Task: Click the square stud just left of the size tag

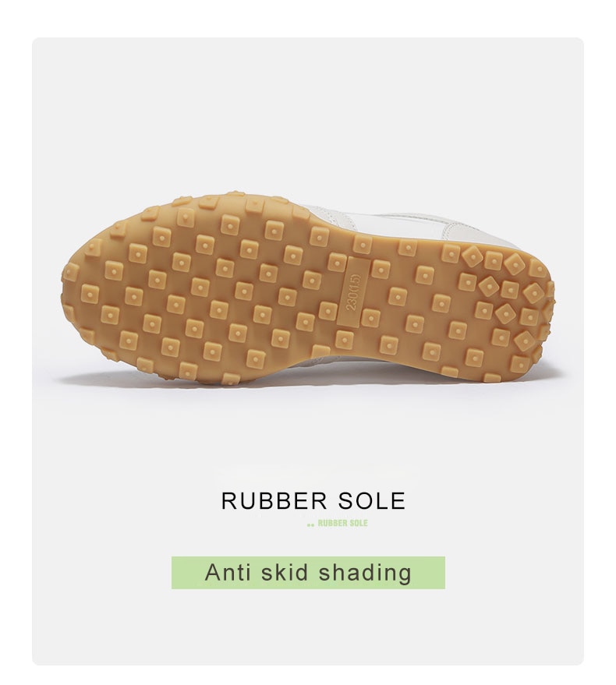Action: coord(328,310)
